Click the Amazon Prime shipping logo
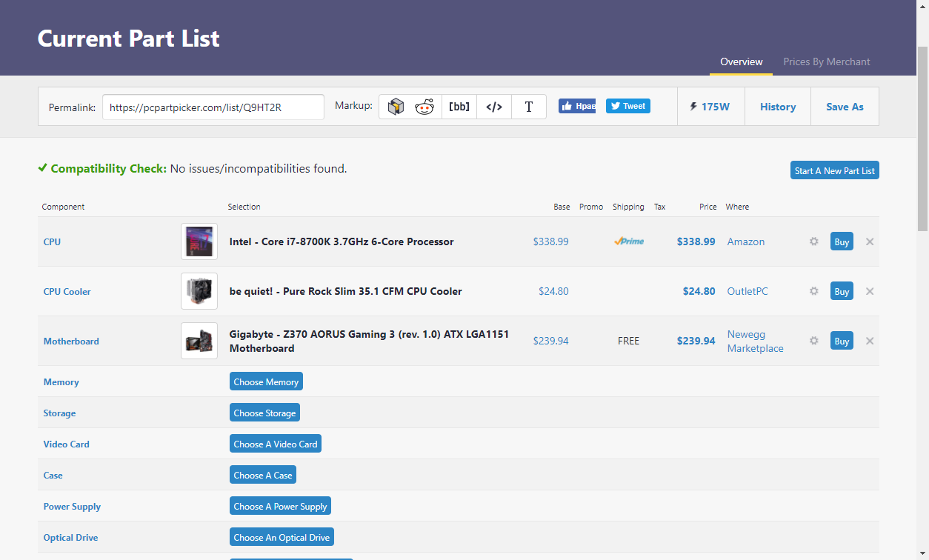 [x=628, y=241]
